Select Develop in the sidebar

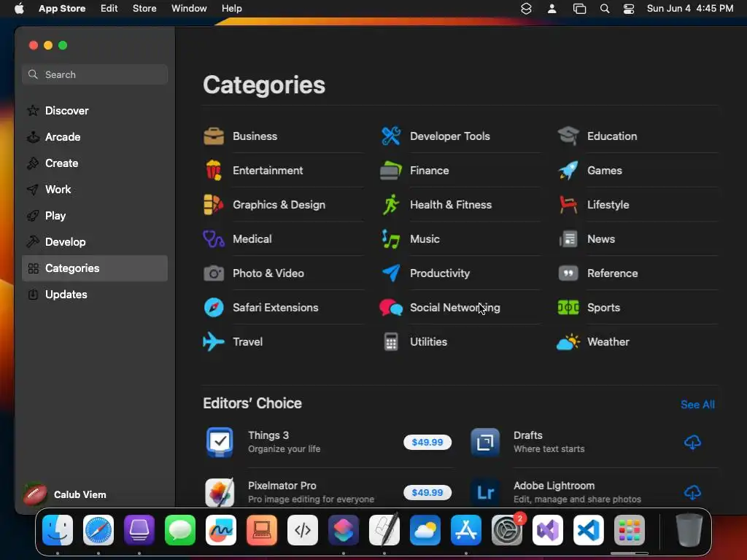tap(95, 242)
